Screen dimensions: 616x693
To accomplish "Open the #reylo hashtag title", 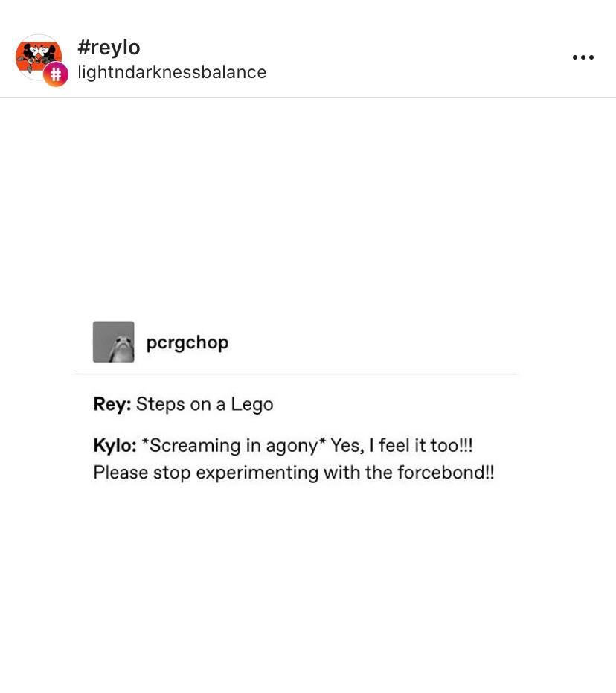I will tap(109, 48).
